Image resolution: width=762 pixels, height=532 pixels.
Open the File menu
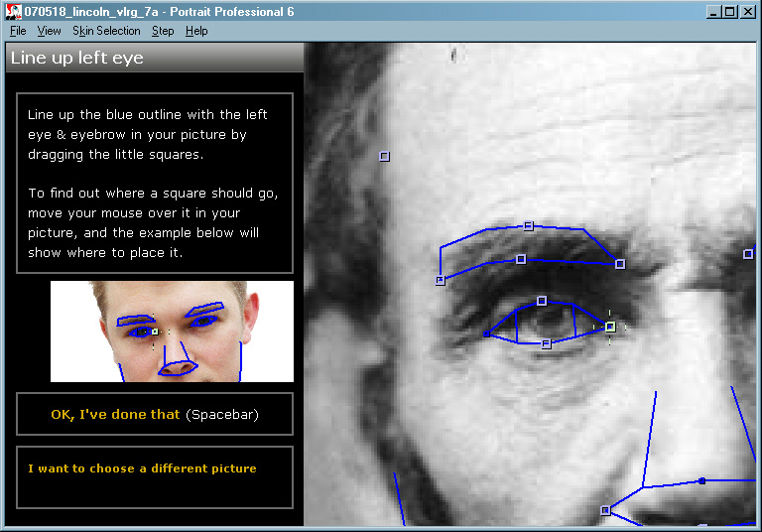pos(18,31)
